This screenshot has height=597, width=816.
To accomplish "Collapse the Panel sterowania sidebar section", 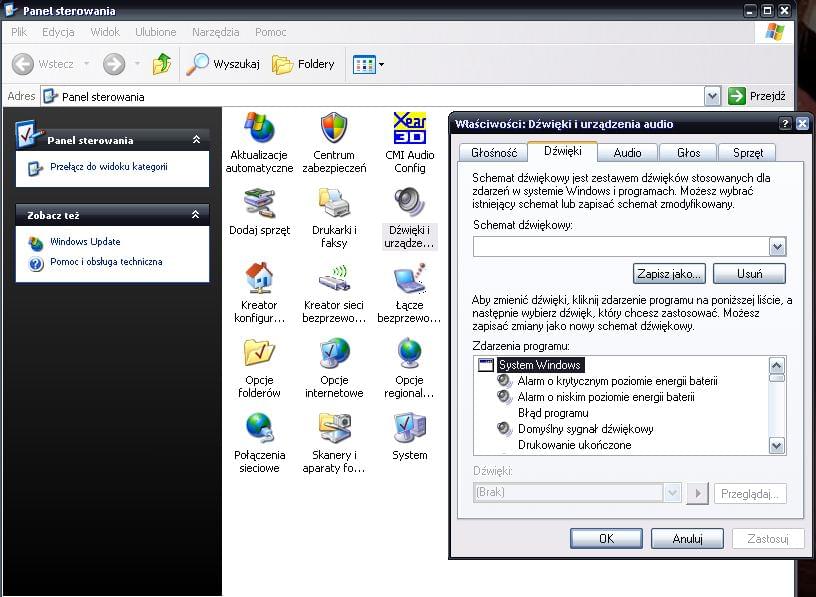I will coord(196,139).
